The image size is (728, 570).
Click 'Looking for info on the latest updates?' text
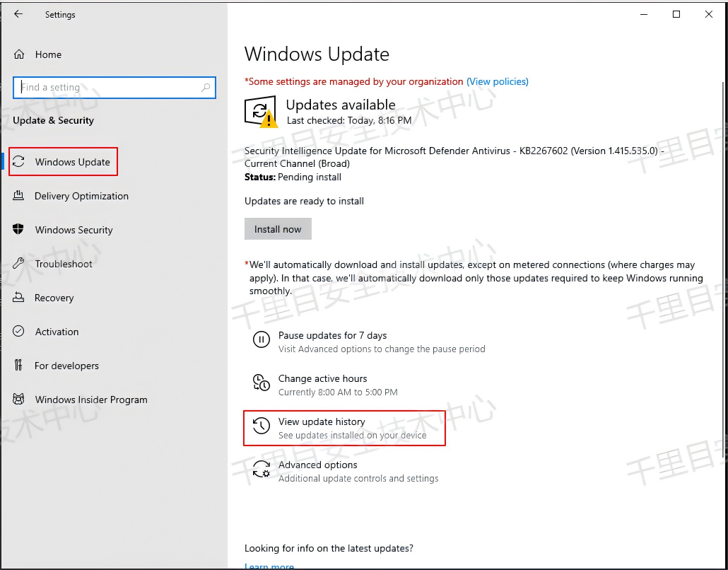(x=329, y=548)
